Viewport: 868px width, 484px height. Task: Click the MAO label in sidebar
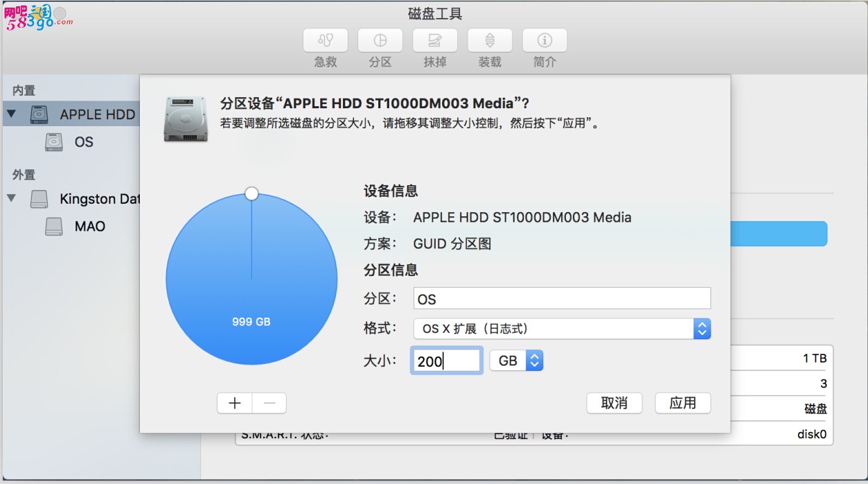[x=90, y=226]
